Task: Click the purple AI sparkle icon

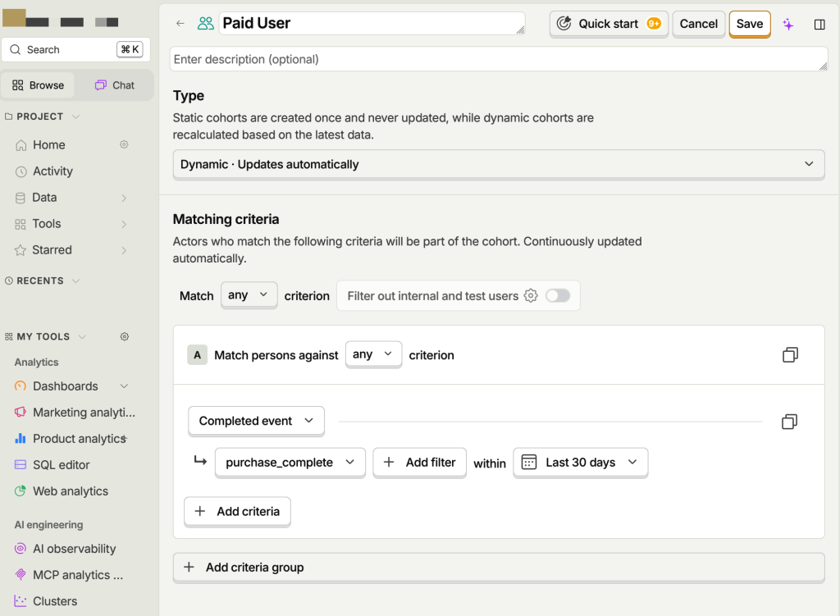Action: click(x=788, y=24)
